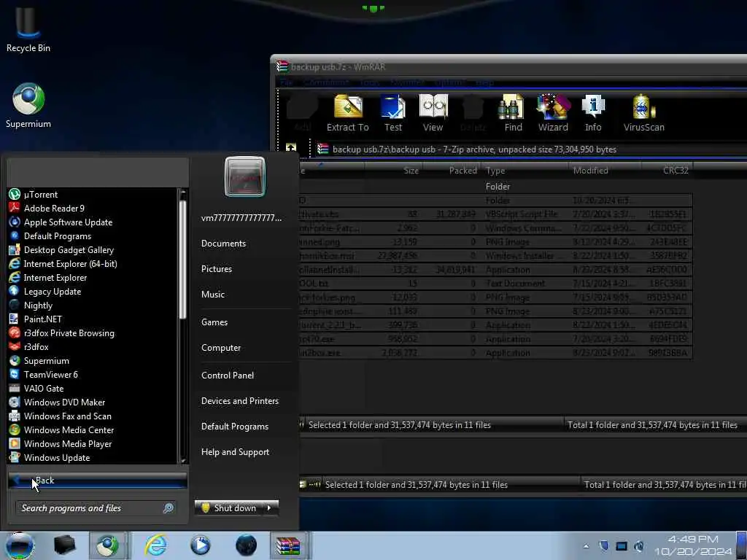The height and width of the screenshot is (560, 747).
Task: Open Control Panel from Start menu
Action: [228, 376]
